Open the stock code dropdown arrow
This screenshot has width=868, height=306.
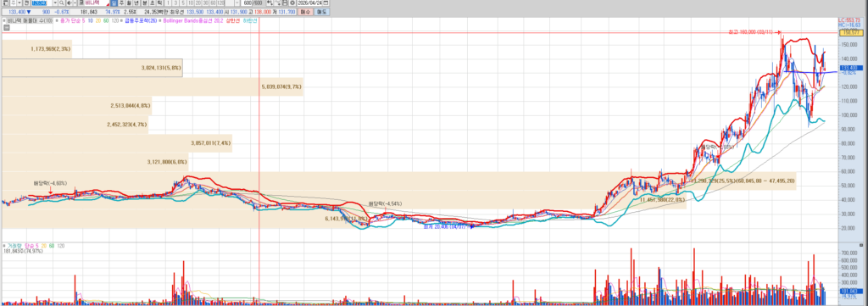tap(55, 3)
